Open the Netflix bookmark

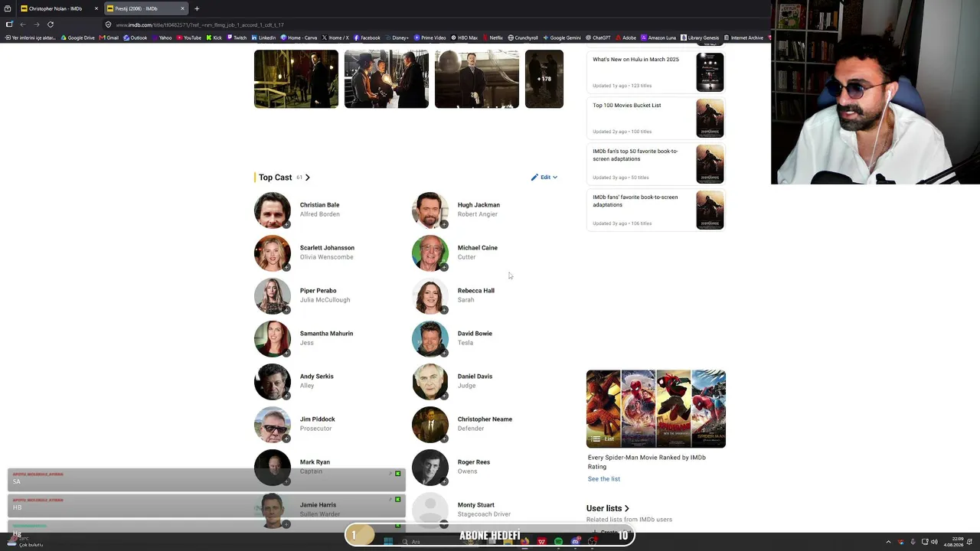(492, 37)
